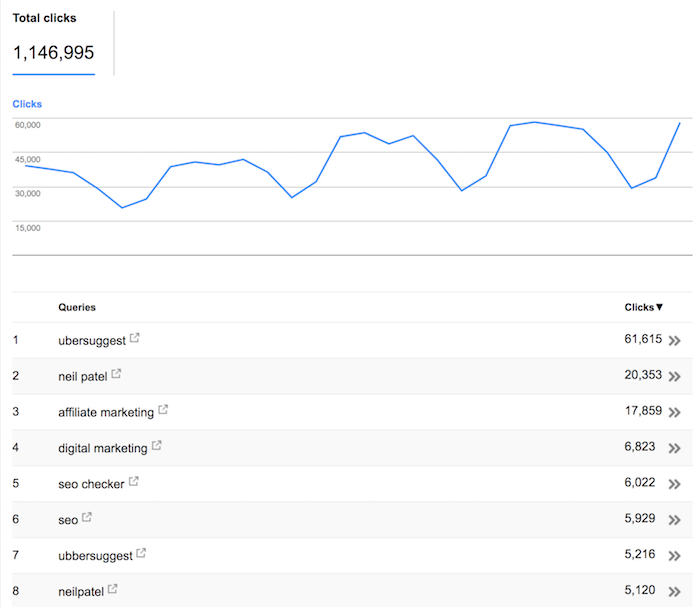Open the seo query
The height and width of the screenshot is (607, 700).
pyautogui.click(x=68, y=520)
